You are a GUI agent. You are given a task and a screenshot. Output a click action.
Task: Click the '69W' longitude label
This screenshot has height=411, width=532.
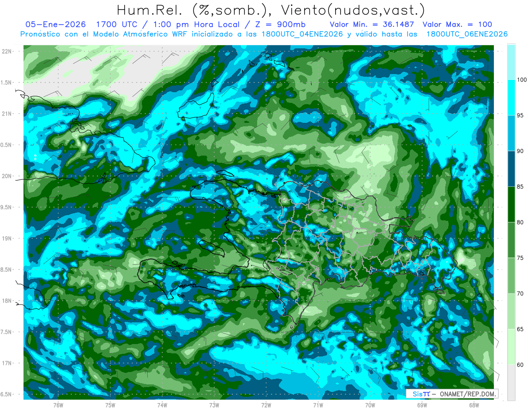click(422, 405)
